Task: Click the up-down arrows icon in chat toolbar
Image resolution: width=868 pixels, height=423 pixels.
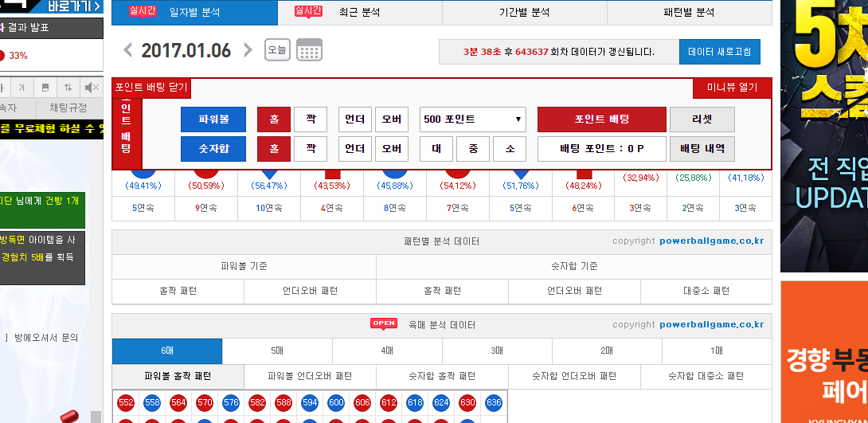Action: (68, 88)
